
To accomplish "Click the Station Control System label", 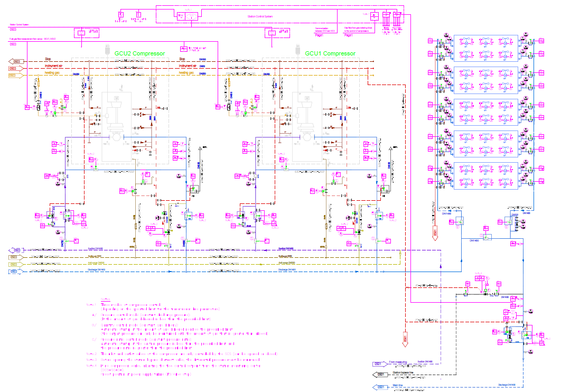I will 259,17.
